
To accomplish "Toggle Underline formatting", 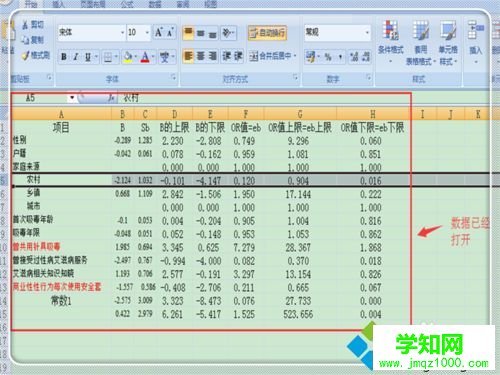I will click(x=87, y=57).
